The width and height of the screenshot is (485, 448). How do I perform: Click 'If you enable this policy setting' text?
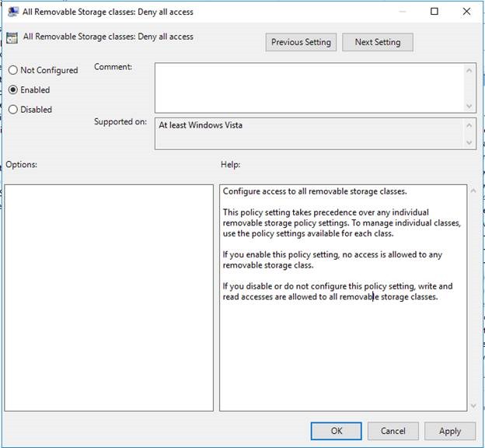[x=332, y=260]
